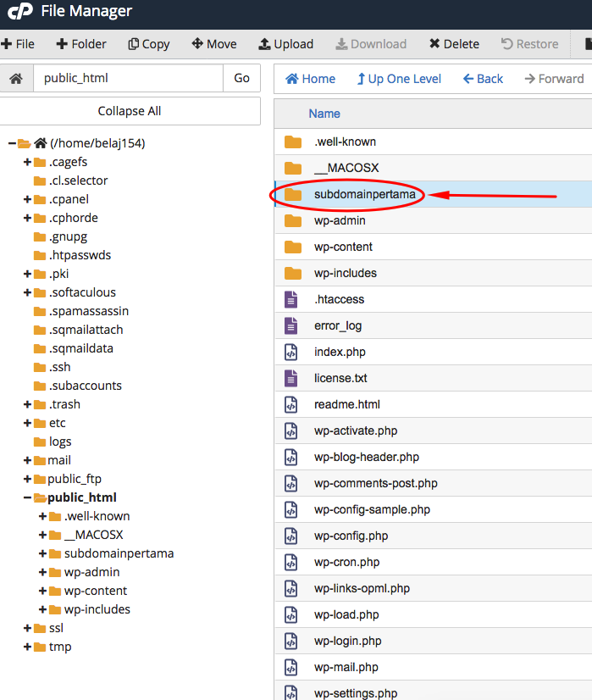
Task: Expand the .pki folder in tree
Action: (27, 274)
